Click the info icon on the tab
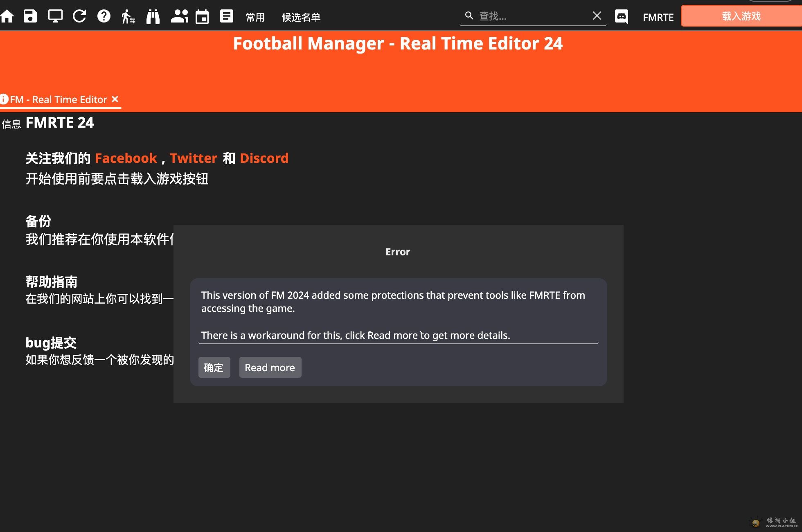Image resolution: width=802 pixels, height=532 pixels. point(4,99)
